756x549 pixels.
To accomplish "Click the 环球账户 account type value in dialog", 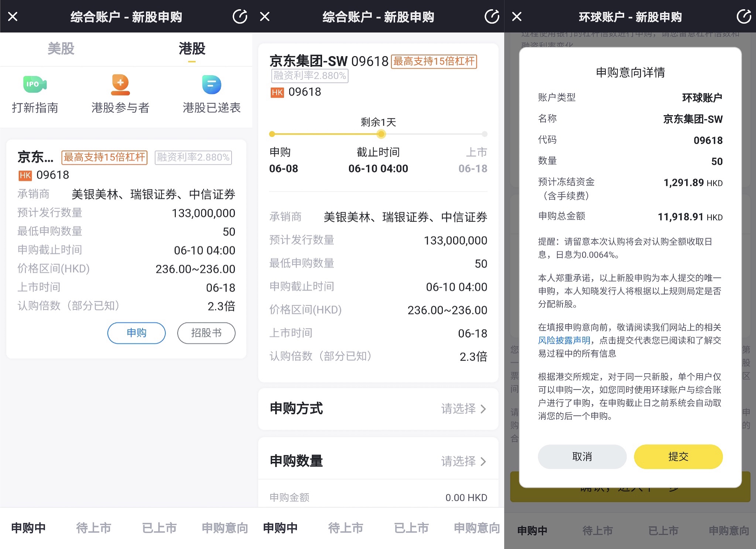I will pos(702,98).
